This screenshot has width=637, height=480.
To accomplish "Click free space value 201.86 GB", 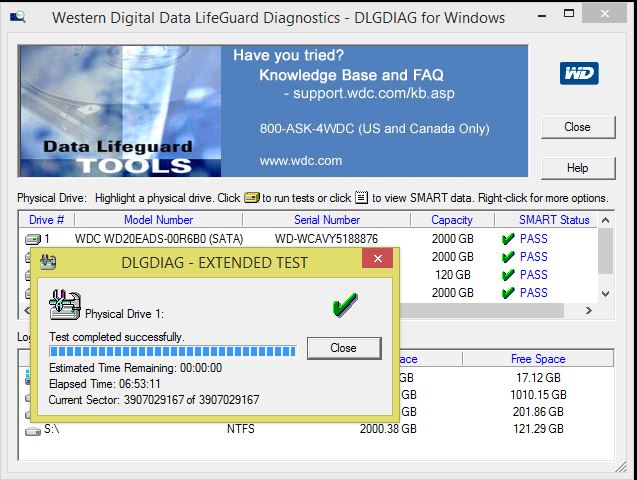I will point(538,412).
